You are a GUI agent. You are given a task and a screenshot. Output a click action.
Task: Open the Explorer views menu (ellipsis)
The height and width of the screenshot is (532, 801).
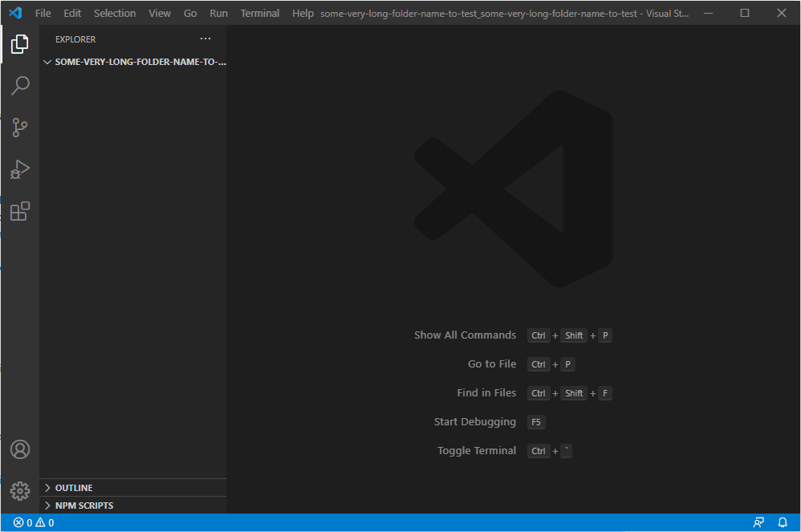[x=205, y=39]
